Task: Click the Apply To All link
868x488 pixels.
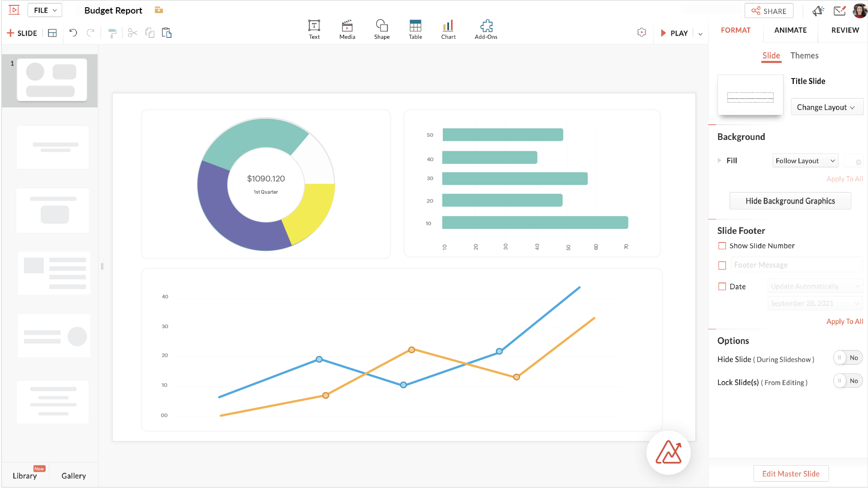Action: [844, 321]
